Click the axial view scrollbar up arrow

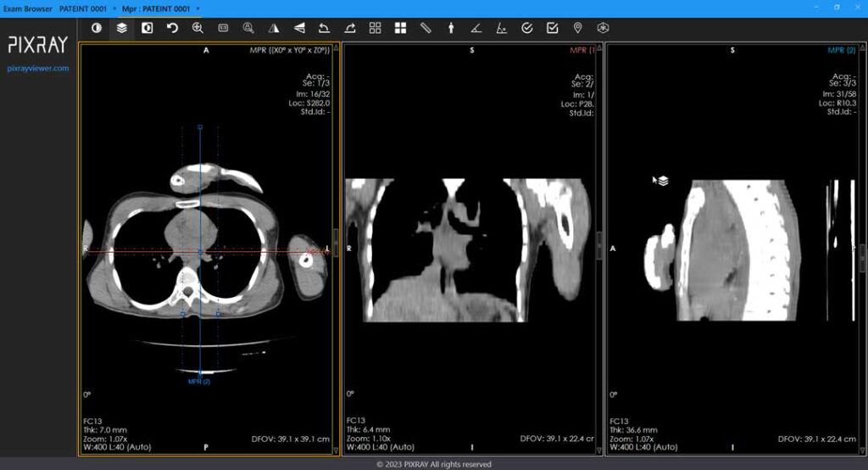coord(337,48)
